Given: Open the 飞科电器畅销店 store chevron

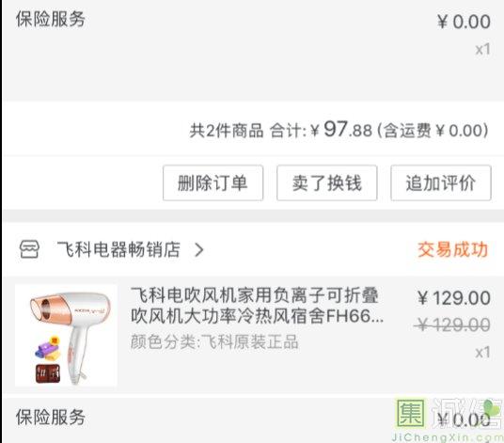Looking at the screenshot, I should [199, 250].
